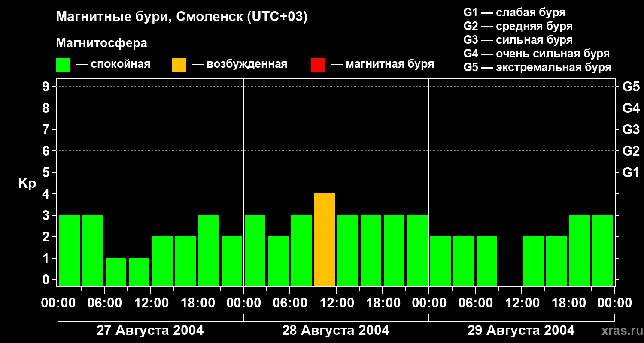Click the first green bar on 27 August
The width and height of the screenshot is (644, 343).
click(x=70, y=250)
